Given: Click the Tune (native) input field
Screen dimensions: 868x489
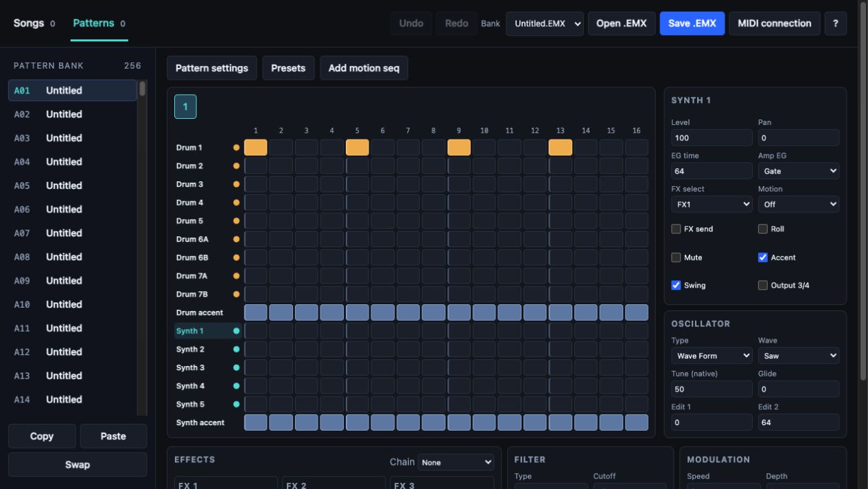Looking at the screenshot, I should pos(712,389).
